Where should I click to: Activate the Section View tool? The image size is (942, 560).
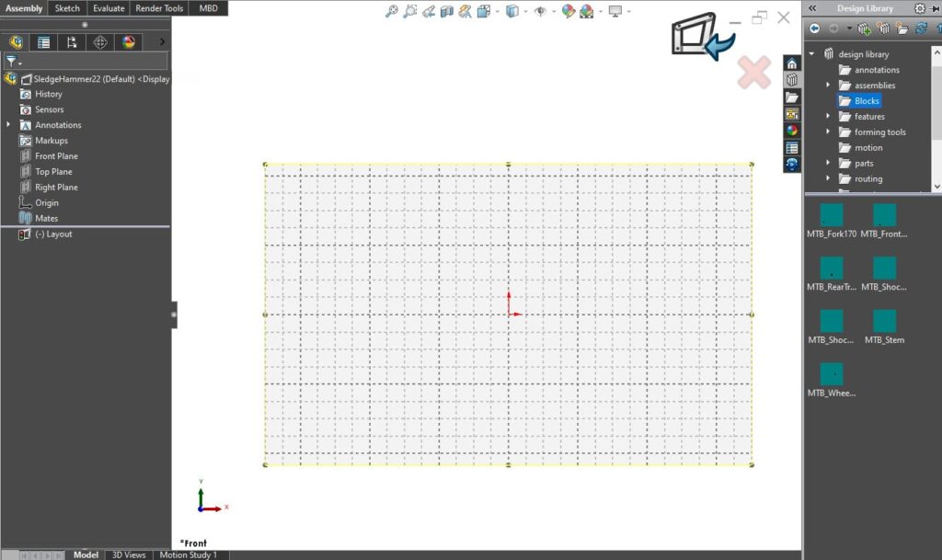[446, 12]
